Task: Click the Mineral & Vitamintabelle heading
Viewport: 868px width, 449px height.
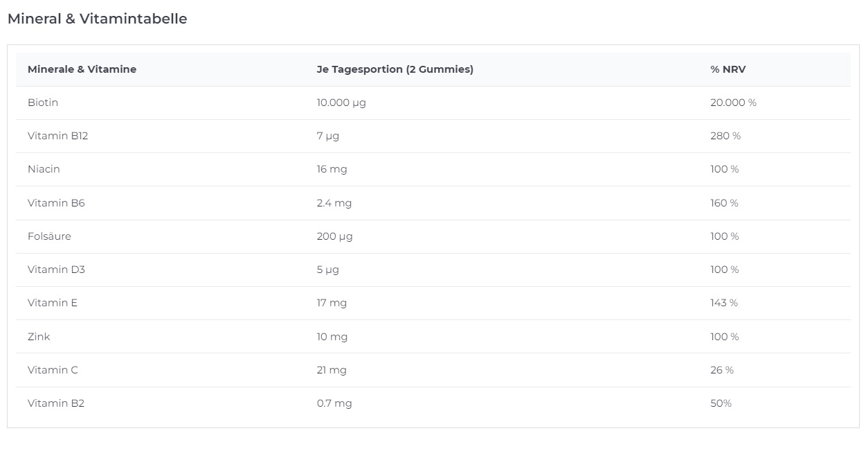Action: (x=97, y=19)
